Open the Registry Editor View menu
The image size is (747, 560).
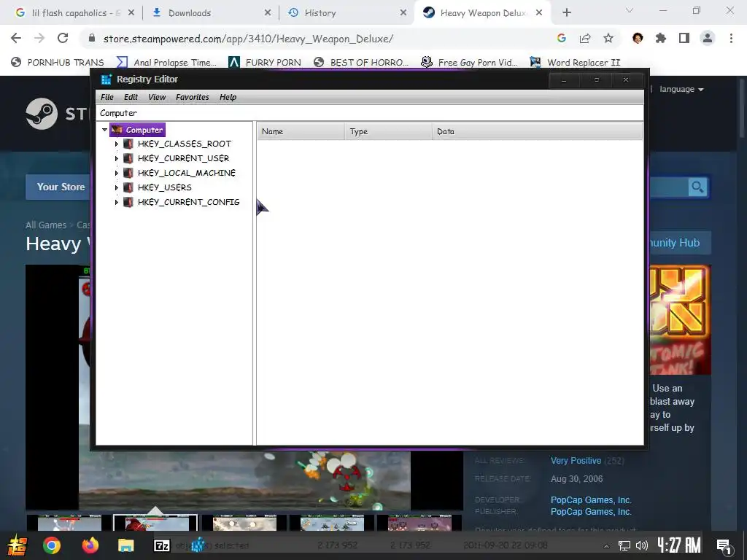pos(157,97)
